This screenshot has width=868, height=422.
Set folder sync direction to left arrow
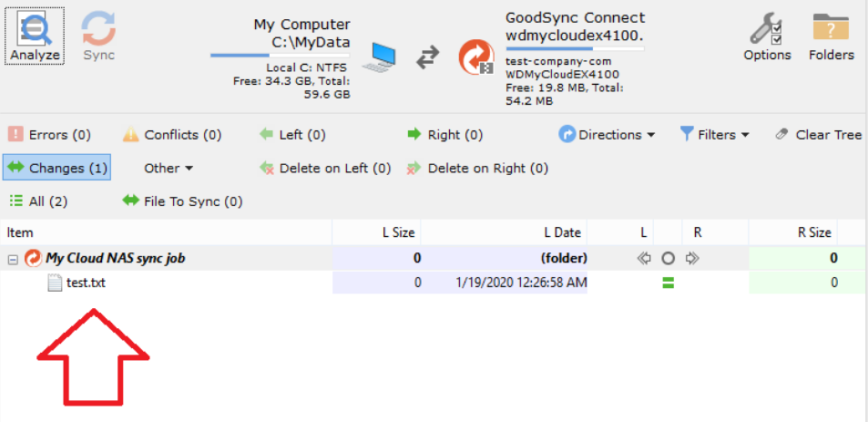click(x=644, y=258)
